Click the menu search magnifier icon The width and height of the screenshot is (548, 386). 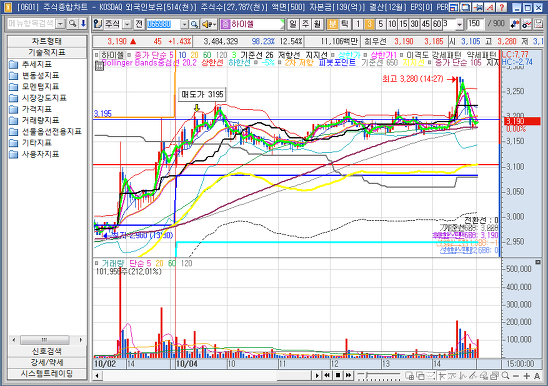click(x=72, y=24)
